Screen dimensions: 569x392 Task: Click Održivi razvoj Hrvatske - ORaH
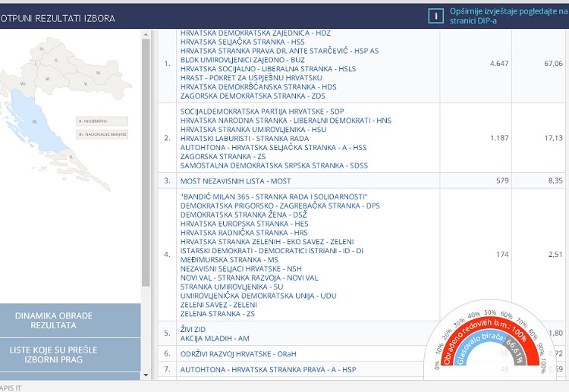click(x=238, y=354)
